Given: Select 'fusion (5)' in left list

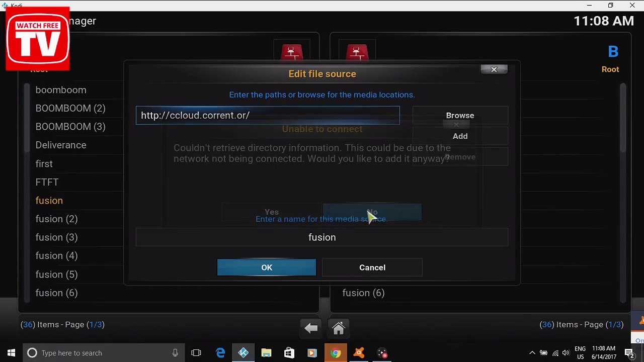Looking at the screenshot, I should (56, 274).
